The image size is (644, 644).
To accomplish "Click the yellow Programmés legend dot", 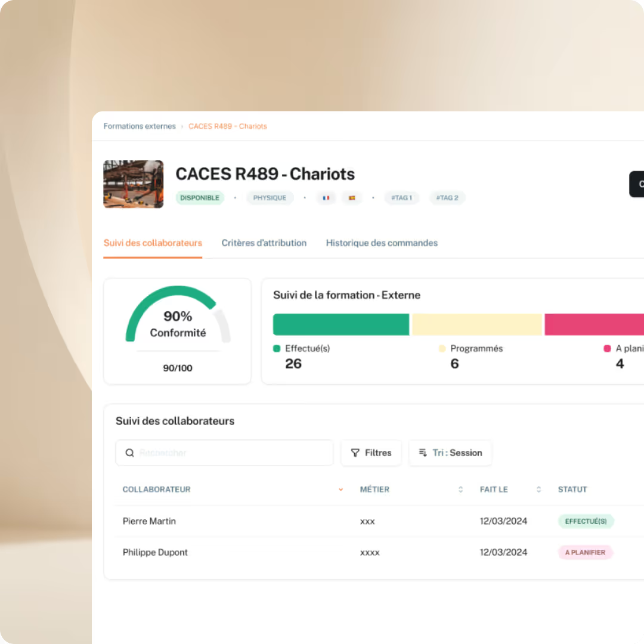I will click(x=442, y=349).
